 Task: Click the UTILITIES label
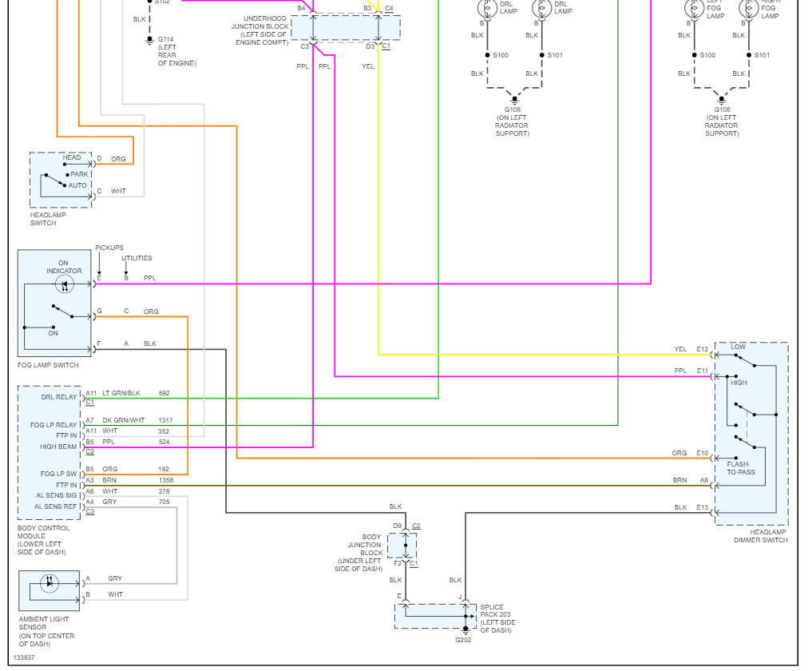coord(137,258)
